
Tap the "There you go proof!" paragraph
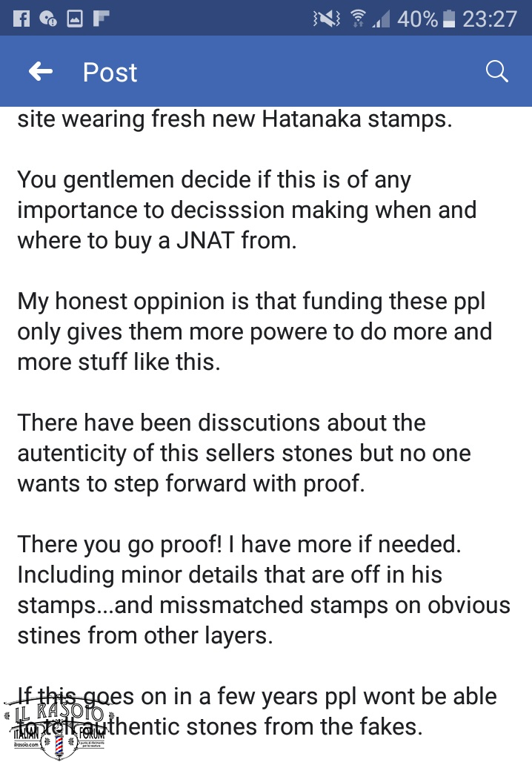(263, 589)
